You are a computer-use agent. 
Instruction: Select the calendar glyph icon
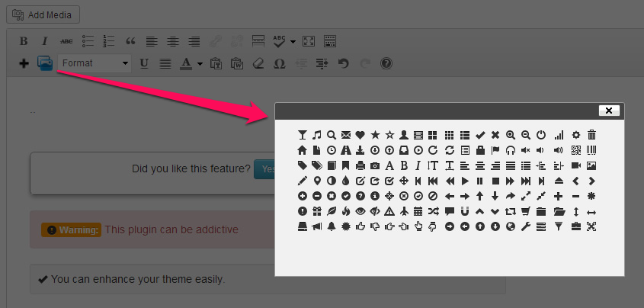418,211
